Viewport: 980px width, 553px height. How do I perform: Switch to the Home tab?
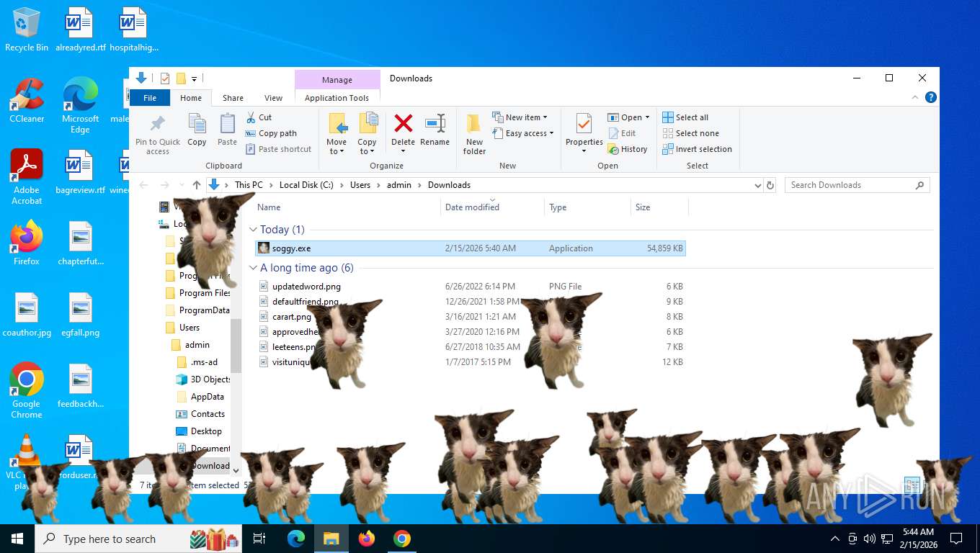tap(191, 98)
